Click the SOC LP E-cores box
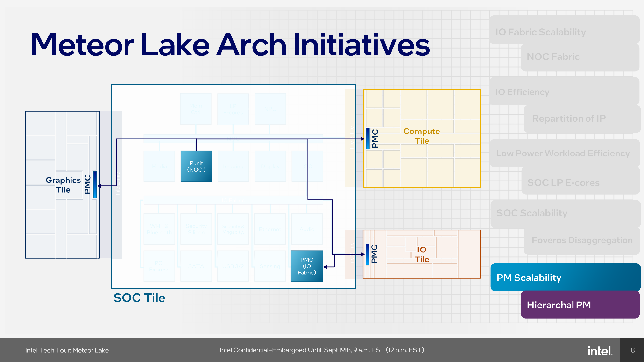The width and height of the screenshot is (644, 362). pyautogui.click(x=580, y=181)
